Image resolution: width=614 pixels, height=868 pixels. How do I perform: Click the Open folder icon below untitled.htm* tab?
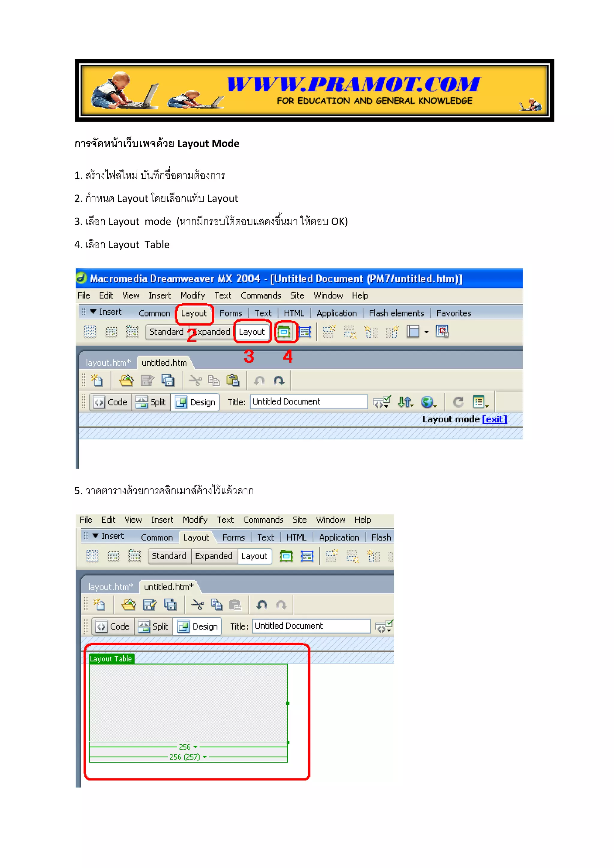coord(129,605)
